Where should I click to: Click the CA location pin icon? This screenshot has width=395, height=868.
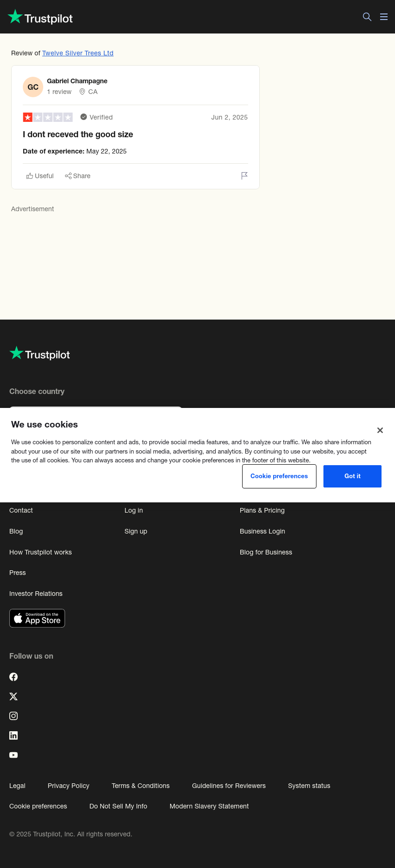(82, 92)
